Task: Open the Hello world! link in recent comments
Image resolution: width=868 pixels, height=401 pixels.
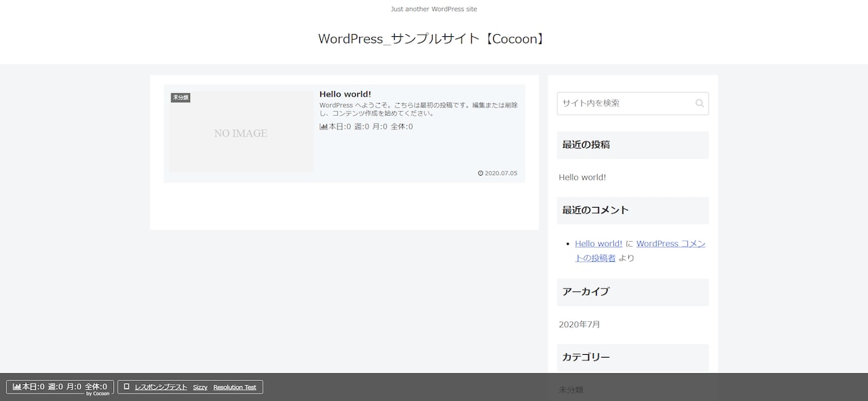Action: pyautogui.click(x=598, y=243)
